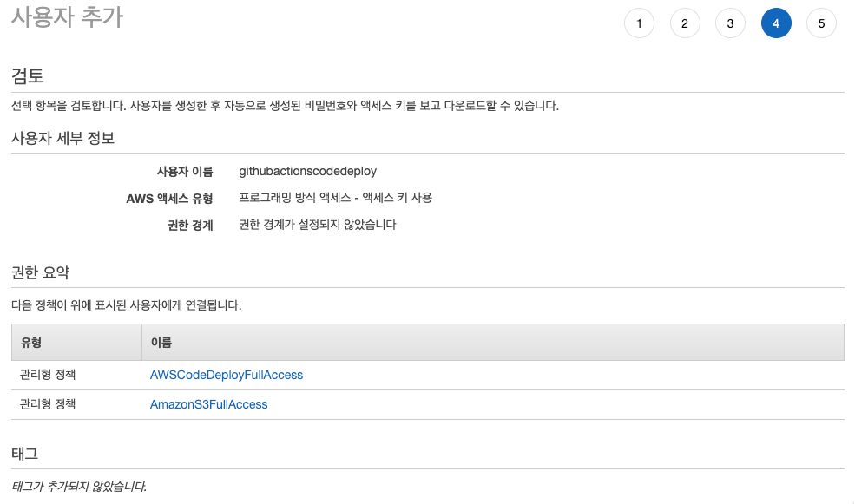Open the AWSCodeDeployFullAccess policy link
This screenshot has height=504, width=855.
(x=227, y=375)
